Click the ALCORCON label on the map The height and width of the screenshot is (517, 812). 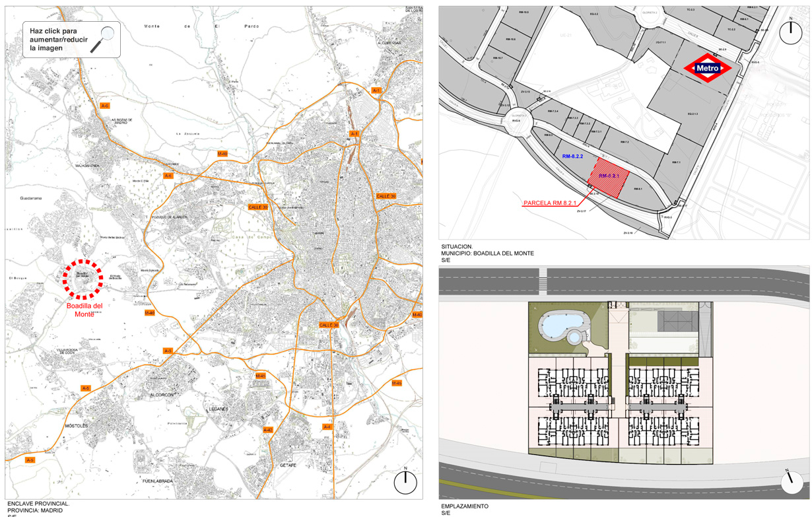[161, 394]
